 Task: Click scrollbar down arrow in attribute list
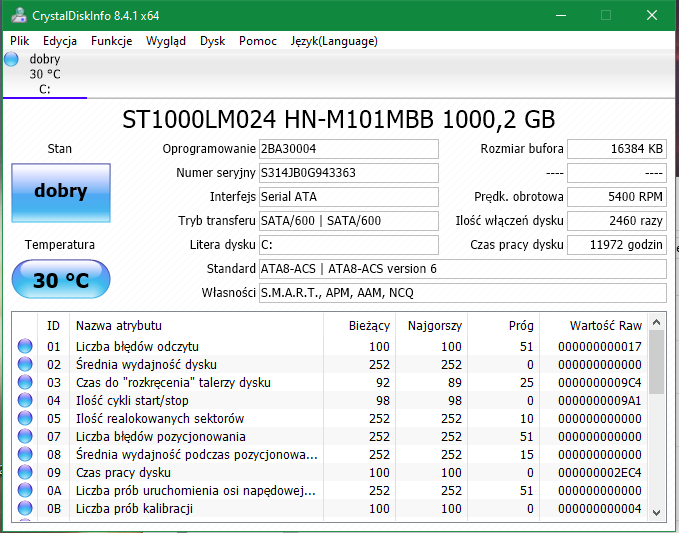pos(656,513)
